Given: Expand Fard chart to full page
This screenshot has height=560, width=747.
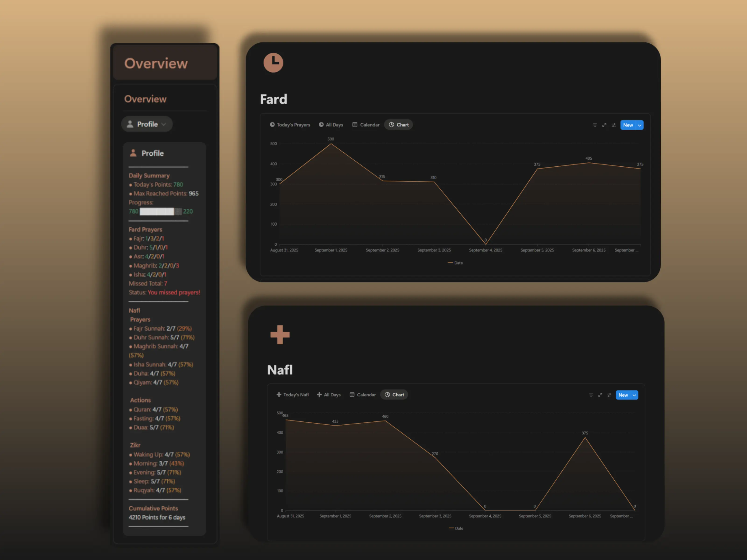Looking at the screenshot, I should coord(604,125).
